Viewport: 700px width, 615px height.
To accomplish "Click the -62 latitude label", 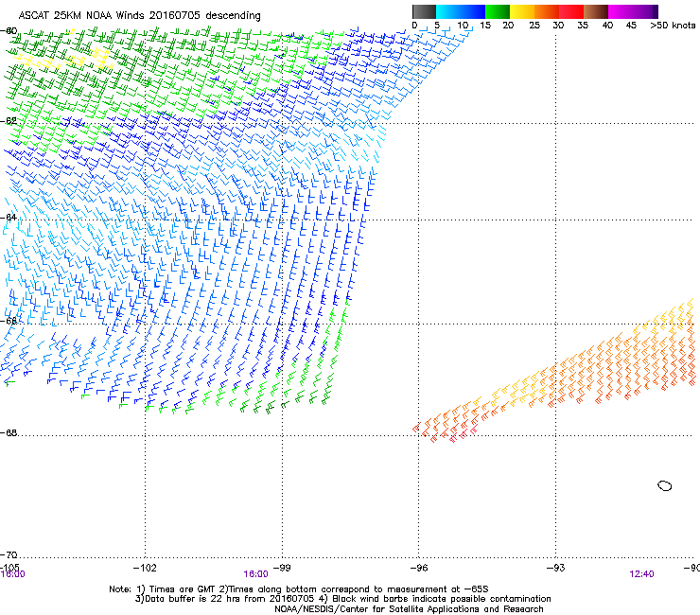I will (9, 121).
